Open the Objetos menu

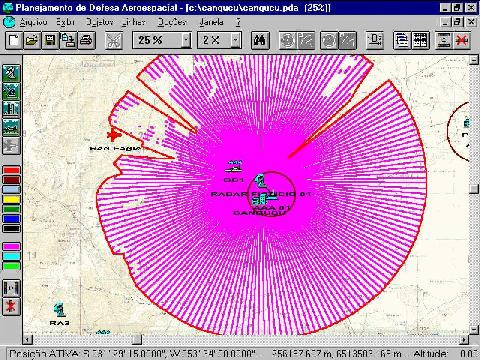100,22
